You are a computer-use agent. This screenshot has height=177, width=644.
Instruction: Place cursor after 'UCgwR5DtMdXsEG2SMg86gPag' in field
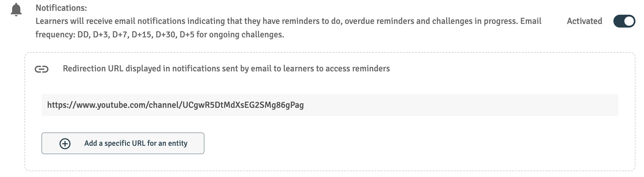coord(304,105)
